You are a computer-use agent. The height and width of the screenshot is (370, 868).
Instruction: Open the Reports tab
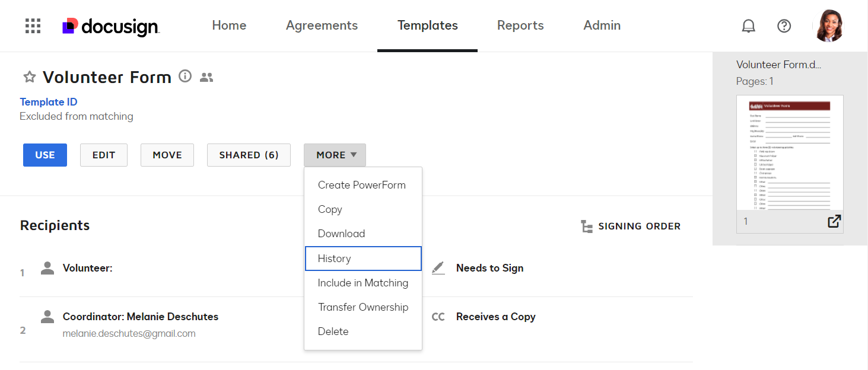520,25
